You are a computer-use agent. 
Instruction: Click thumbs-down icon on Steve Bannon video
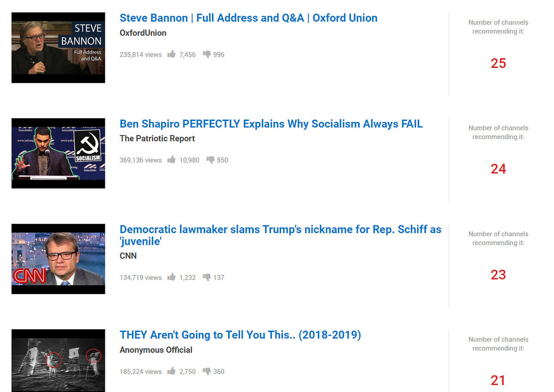pos(206,54)
